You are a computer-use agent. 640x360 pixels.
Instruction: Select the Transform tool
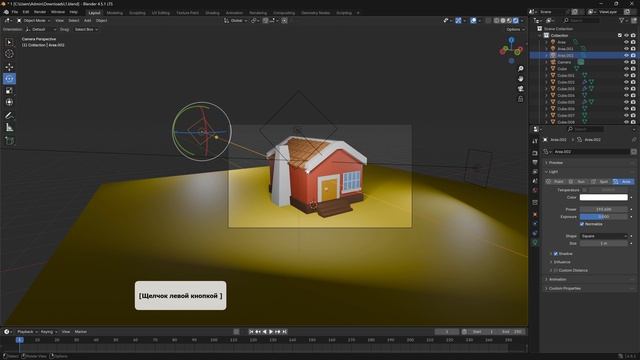click(9, 102)
